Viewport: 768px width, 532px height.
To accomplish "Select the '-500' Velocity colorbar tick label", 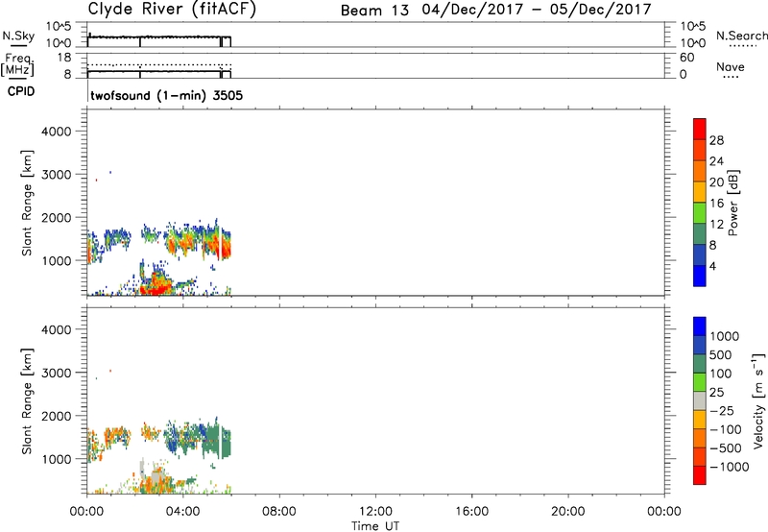I will click(726, 448).
